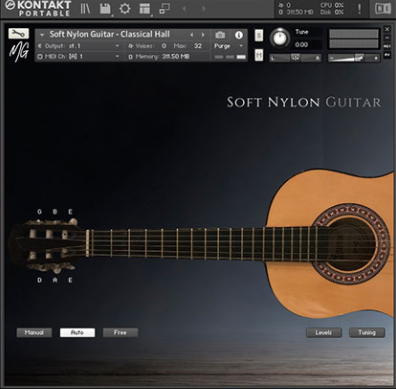Show instrument info with i icon

239,35
